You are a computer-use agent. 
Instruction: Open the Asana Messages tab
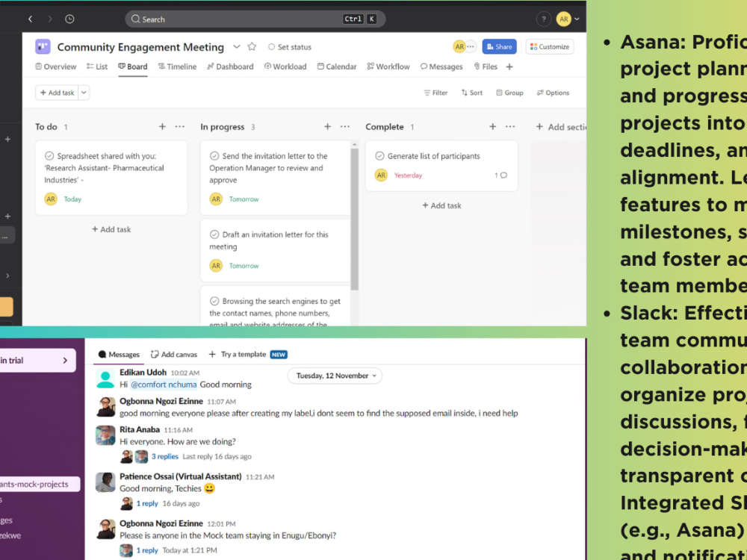tap(441, 66)
